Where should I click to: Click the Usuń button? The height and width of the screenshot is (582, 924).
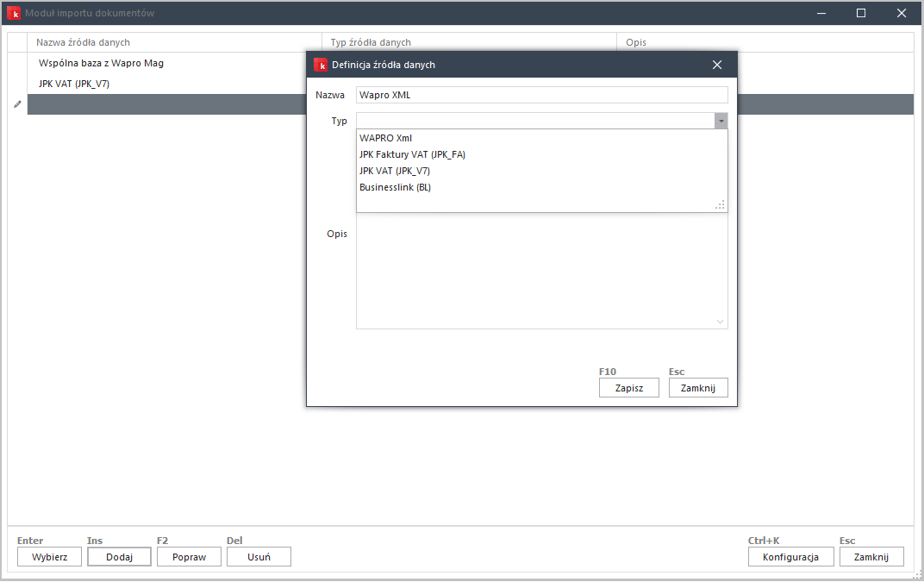[259, 557]
